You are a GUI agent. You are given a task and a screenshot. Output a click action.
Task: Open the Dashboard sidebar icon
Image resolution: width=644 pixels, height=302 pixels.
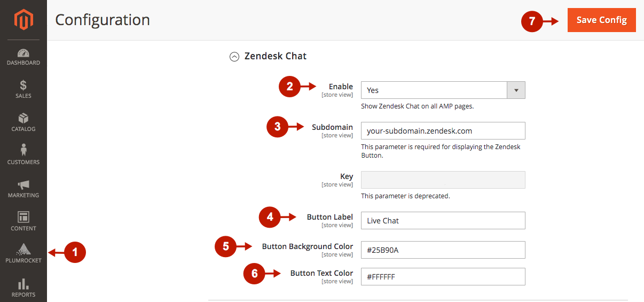(x=23, y=53)
